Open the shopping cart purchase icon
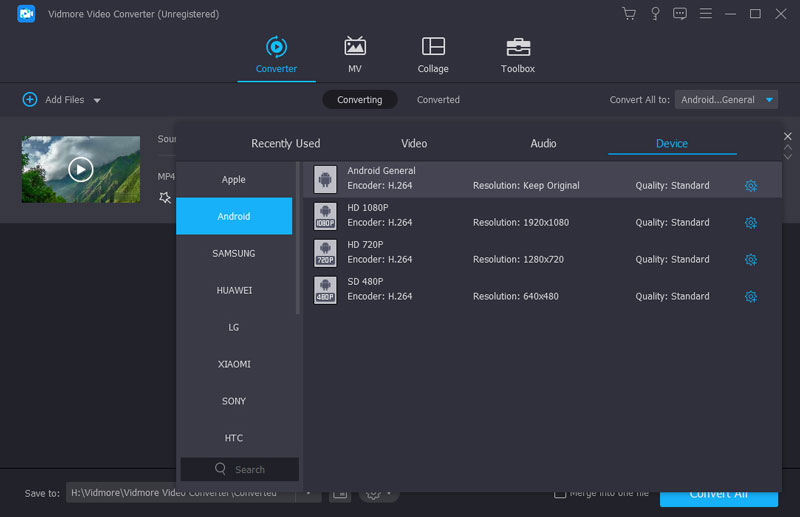The width and height of the screenshot is (800, 517). tap(628, 14)
